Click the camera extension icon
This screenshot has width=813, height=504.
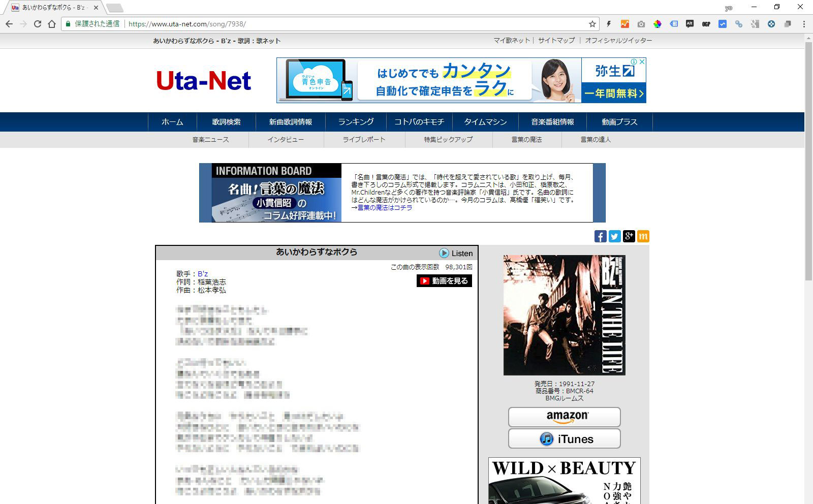pyautogui.click(x=641, y=24)
